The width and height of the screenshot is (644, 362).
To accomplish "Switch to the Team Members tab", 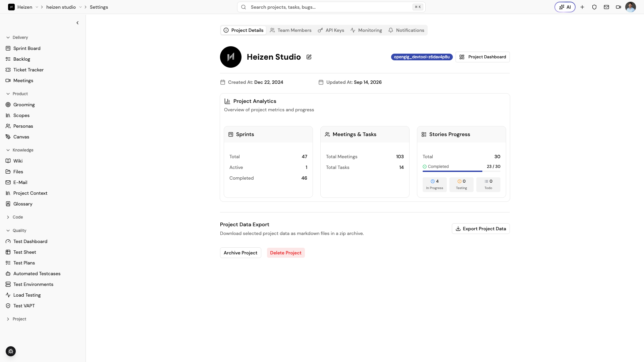I will coord(290,30).
